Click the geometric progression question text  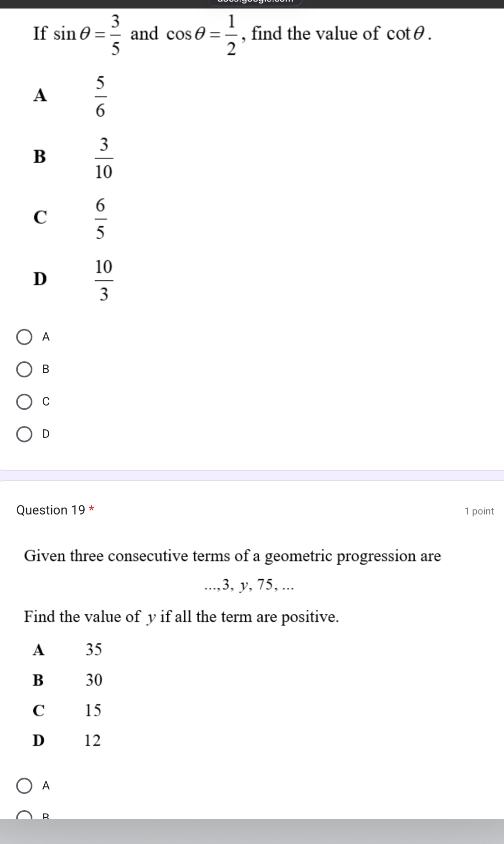232,556
